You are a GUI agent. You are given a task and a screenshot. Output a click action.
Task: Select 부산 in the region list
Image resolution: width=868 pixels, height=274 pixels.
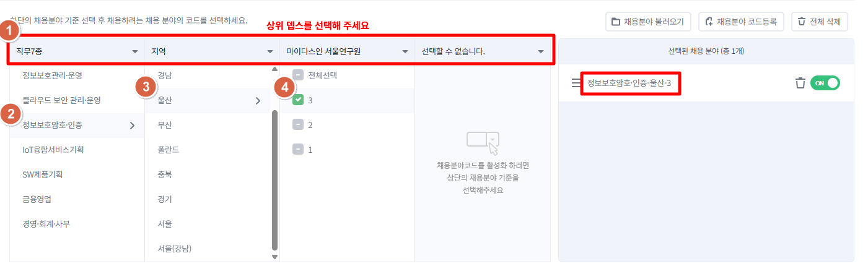165,125
